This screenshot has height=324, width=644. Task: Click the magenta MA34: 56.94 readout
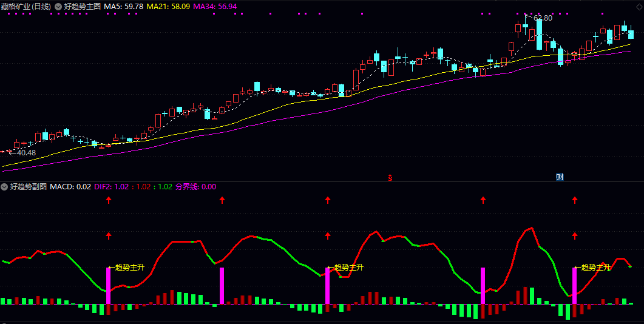point(215,7)
